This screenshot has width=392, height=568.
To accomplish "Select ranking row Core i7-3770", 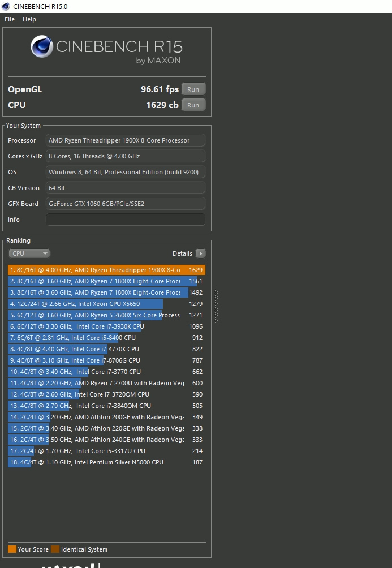I will (106, 372).
